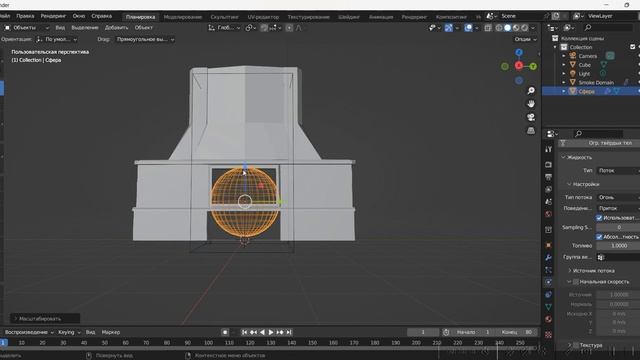Screen dimensions: 640x360
Task: Jump to the timeline end frame button
Action: pos(289,333)
